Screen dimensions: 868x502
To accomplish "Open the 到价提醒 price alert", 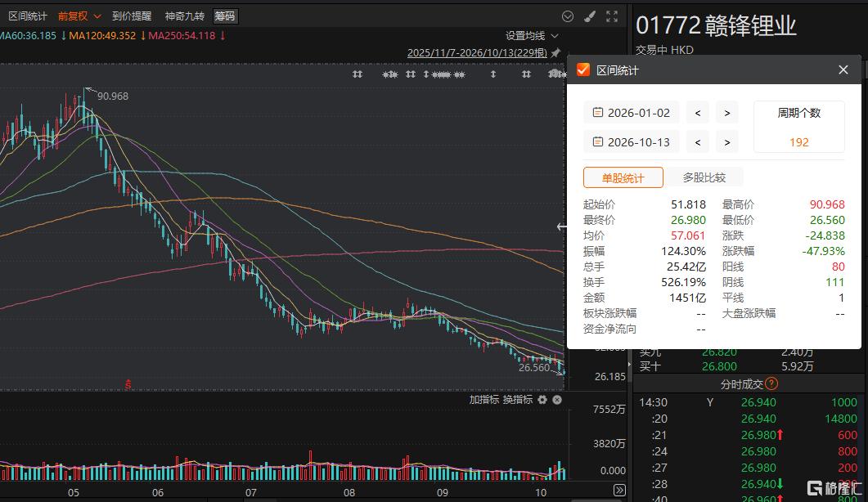I will 132,16.
